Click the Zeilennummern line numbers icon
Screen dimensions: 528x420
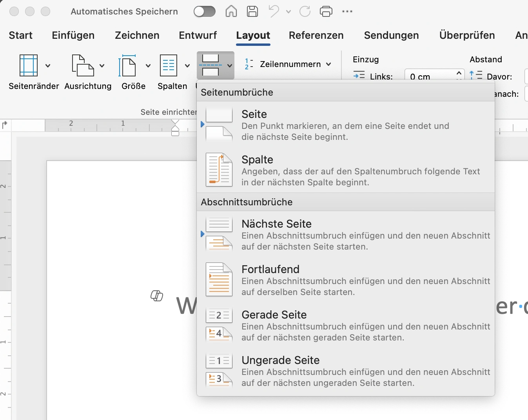coord(249,64)
